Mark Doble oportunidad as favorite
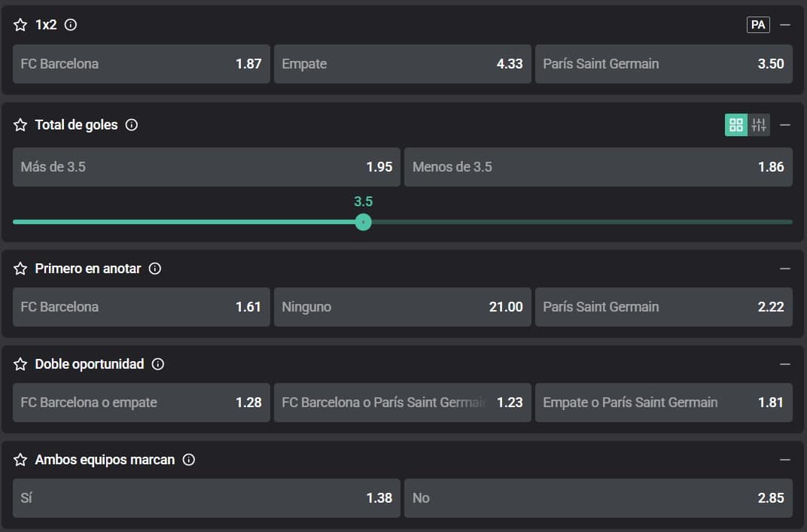This screenshot has width=807, height=532. 20,364
